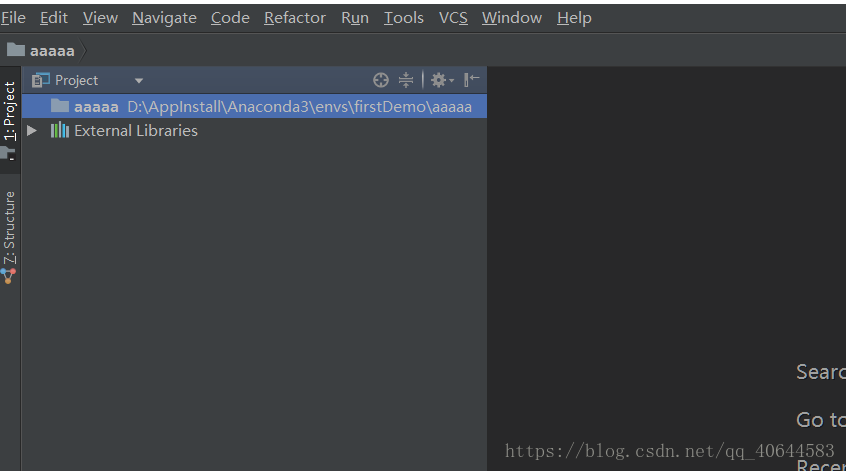Open the Run menu
Screen dimensions: 846x471
355,18
